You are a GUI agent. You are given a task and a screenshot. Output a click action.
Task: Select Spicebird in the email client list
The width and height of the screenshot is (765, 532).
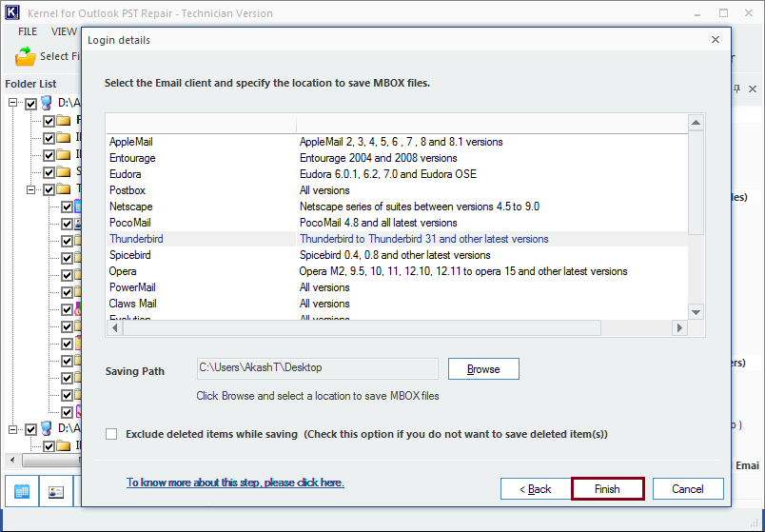[x=129, y=255]
